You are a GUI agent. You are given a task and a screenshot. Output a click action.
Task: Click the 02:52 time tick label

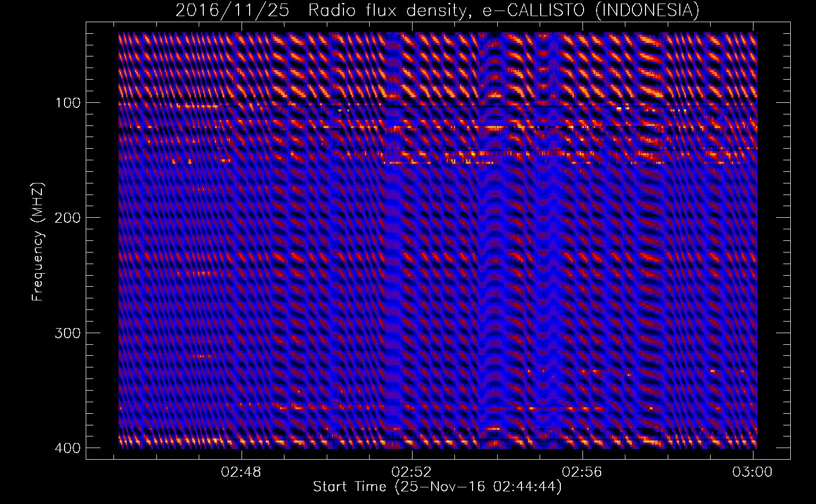[413, 472]
